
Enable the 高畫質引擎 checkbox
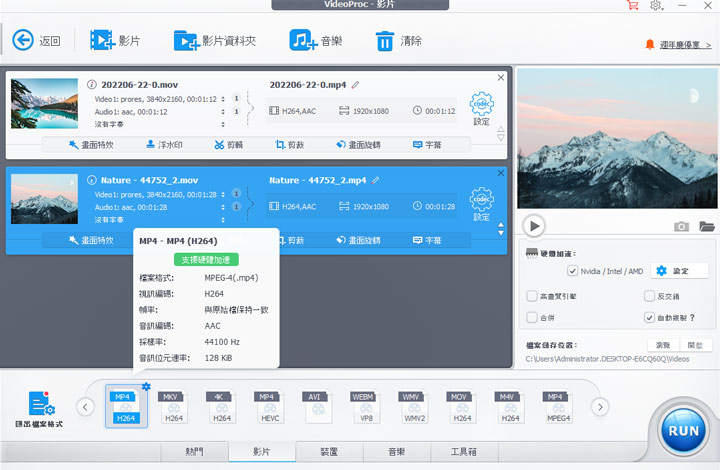point(532,296)
